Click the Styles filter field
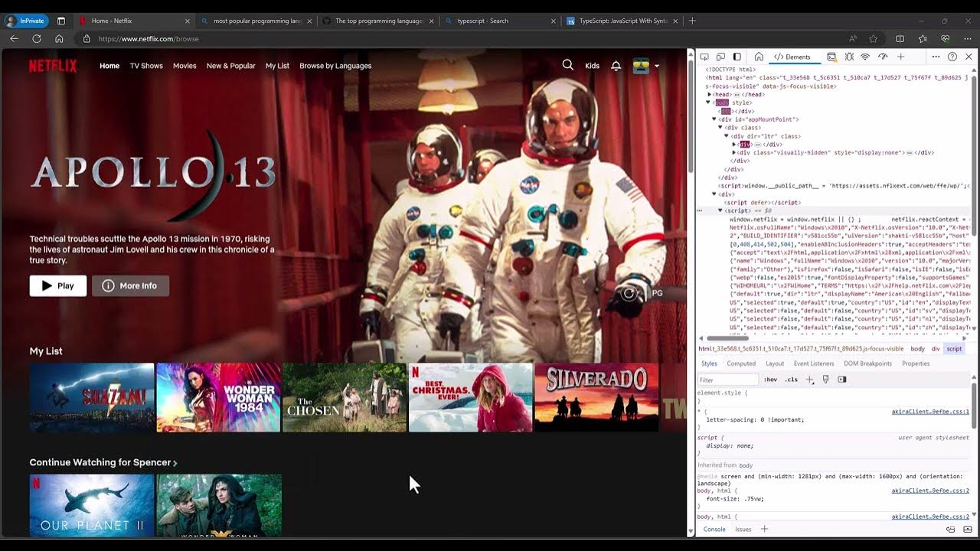The image size is (980, 551). click(727, 380)
